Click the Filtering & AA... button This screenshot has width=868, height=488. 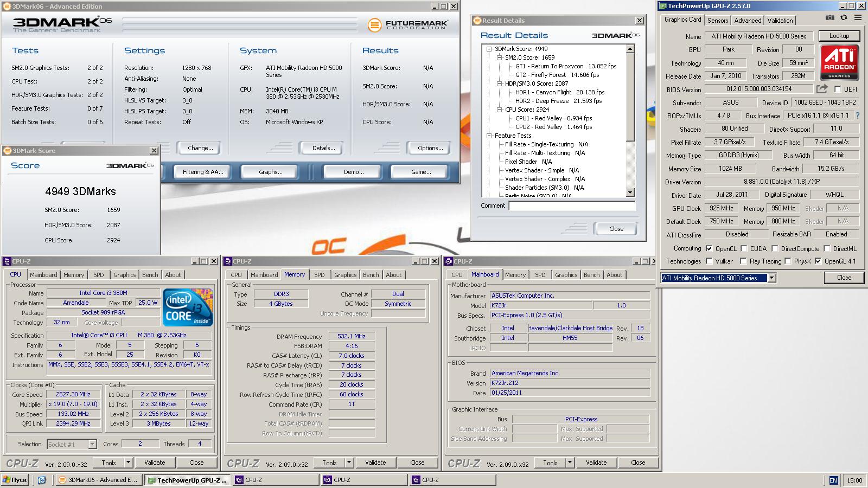[203, 172]
